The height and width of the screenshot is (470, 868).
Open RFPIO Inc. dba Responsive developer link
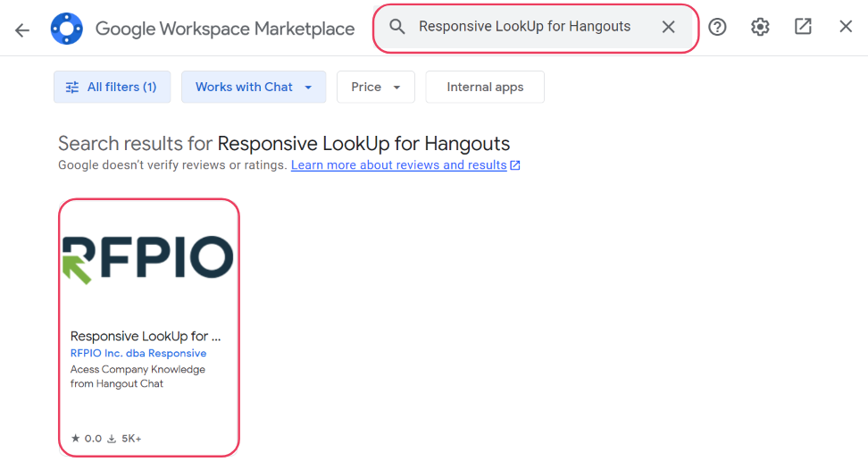pyautogui.click(x=138, y=353)
